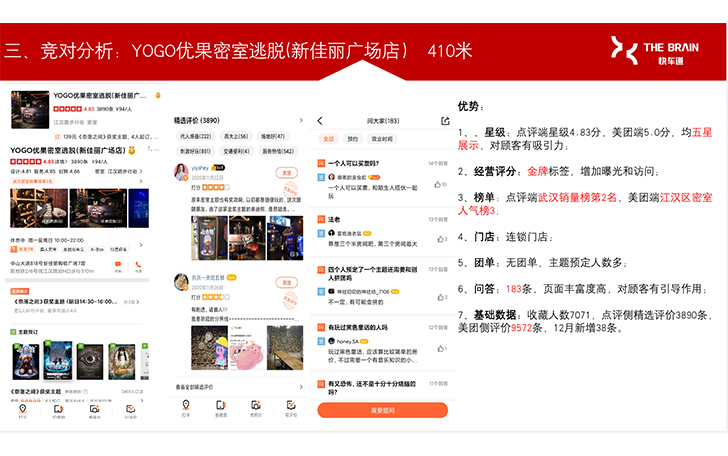Open teddy bear theme poster

[x=26, y=361]
